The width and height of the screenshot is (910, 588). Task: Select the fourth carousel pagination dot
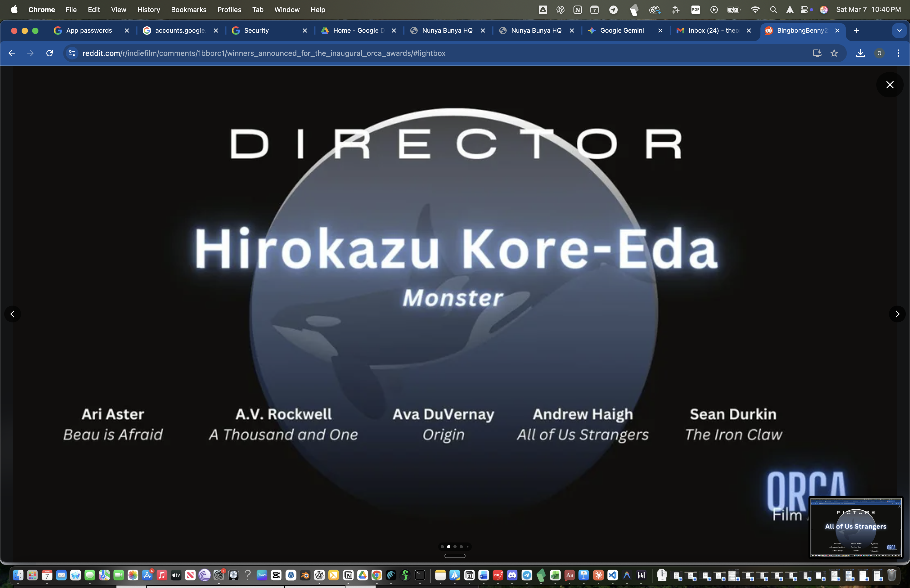click(461, 546)
